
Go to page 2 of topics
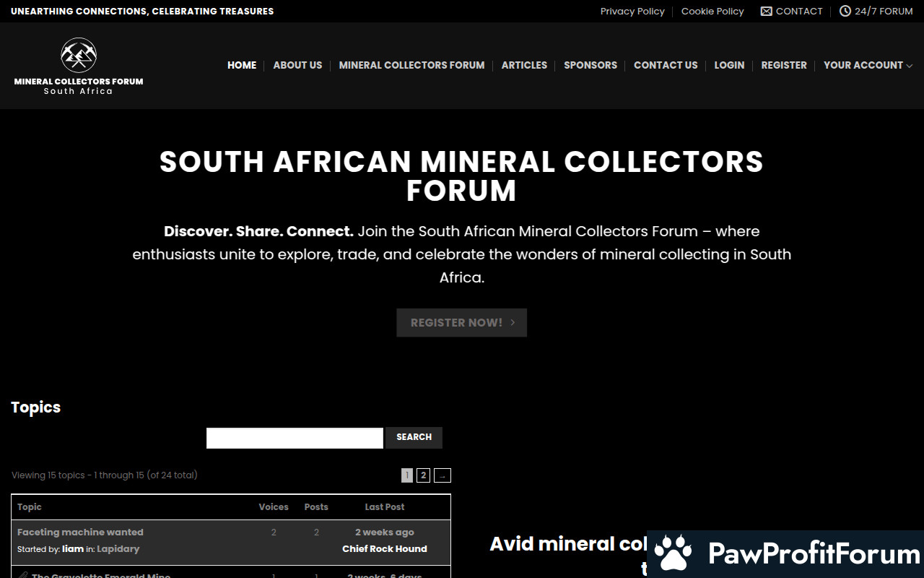[424, 475]
